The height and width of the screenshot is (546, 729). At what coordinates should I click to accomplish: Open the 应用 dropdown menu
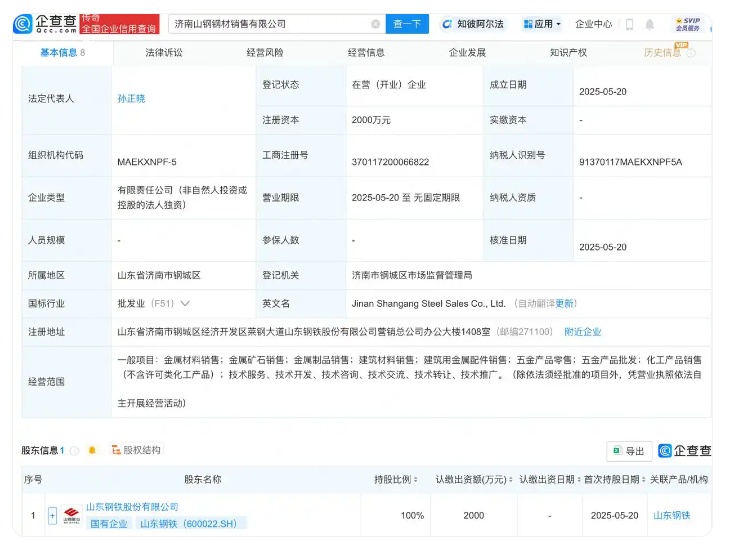(x=542, y=24)
